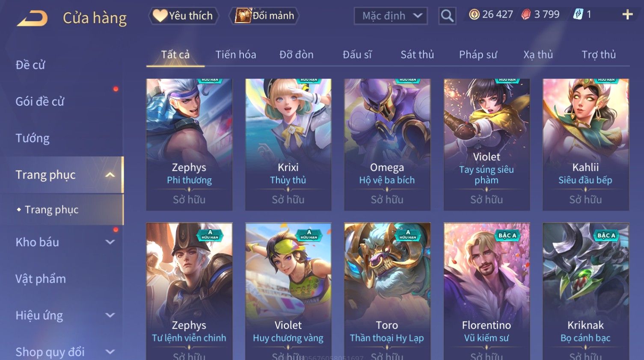Collapse the Trang phục sidebar section

point(110,175)
